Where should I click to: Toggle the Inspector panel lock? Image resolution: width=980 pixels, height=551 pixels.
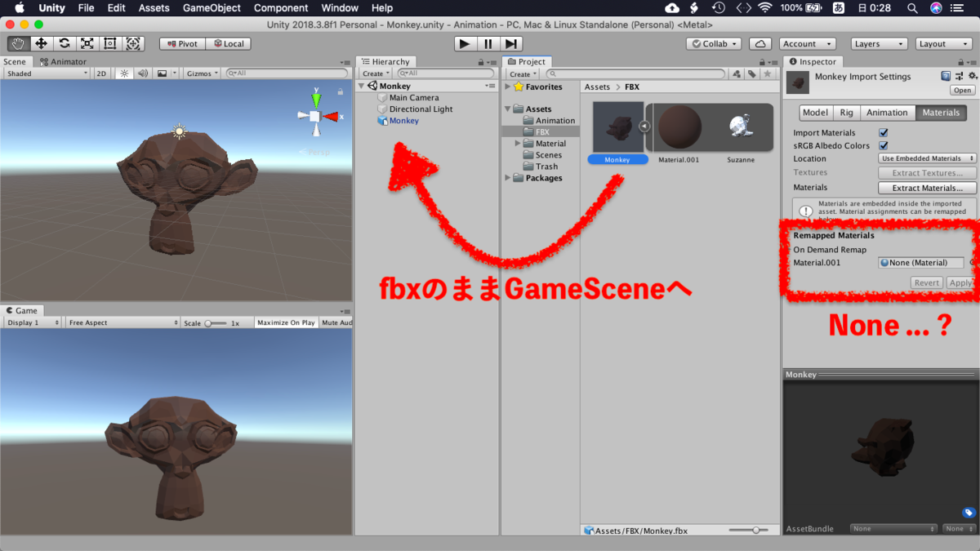(x=960, y=62)
